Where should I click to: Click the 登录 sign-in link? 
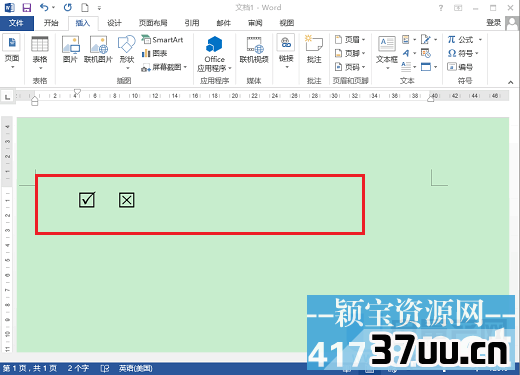tap(494, 23)
